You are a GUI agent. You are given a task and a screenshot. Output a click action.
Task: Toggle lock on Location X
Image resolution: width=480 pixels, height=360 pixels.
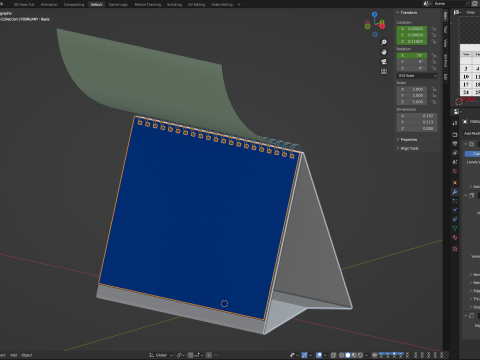pyautogui.click(x=434, y=29)
